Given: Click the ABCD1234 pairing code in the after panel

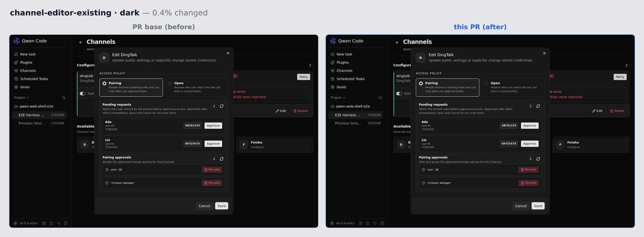Looking at the screenshot, I should point(509,126).
